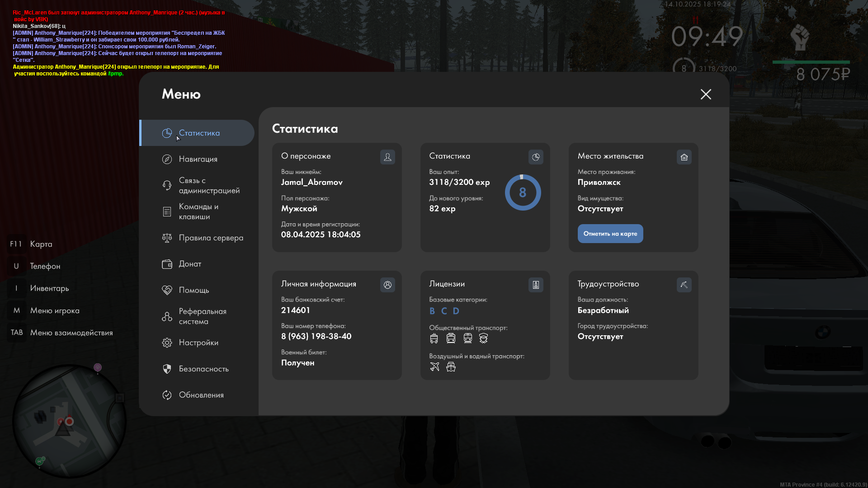Click the profile icon in Личная информация card
The image size is (868, 488).
(387, 285)
